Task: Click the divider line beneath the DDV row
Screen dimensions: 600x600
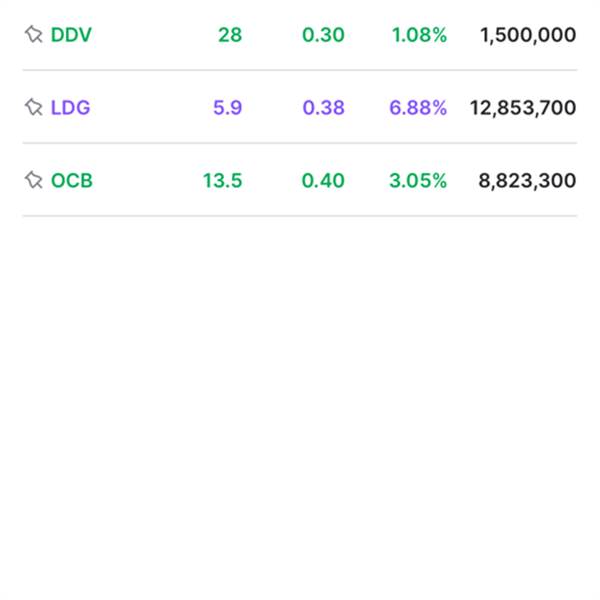Action: [x=300, y=70]
